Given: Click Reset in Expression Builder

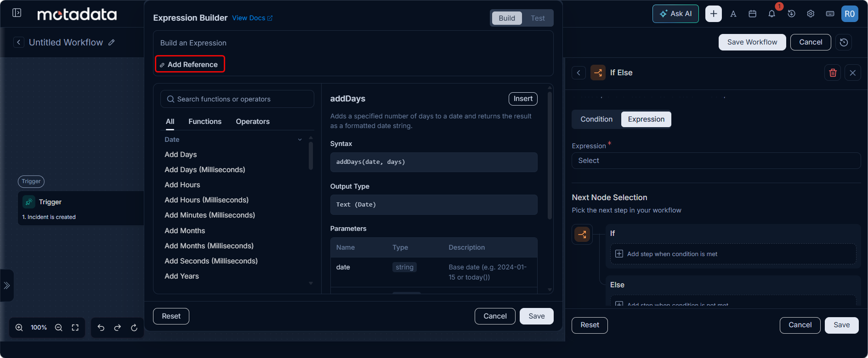Looking at the screenshot, I should [171, 316].
